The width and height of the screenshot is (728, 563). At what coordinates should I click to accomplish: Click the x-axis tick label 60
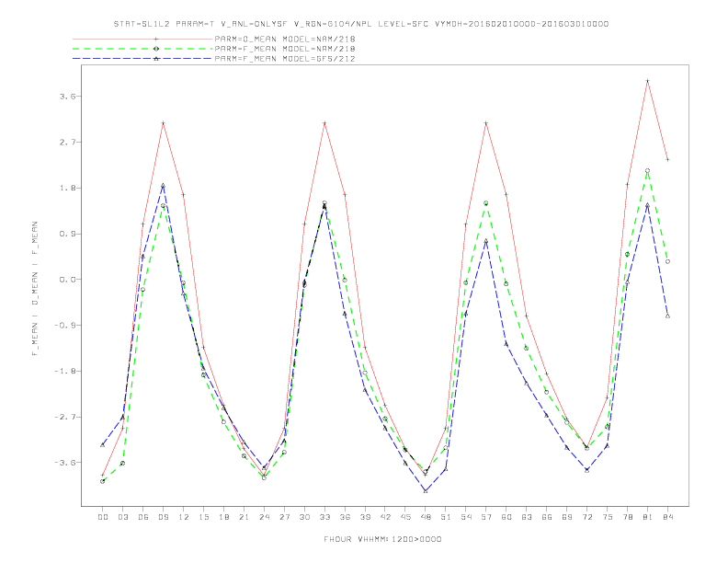506,517
